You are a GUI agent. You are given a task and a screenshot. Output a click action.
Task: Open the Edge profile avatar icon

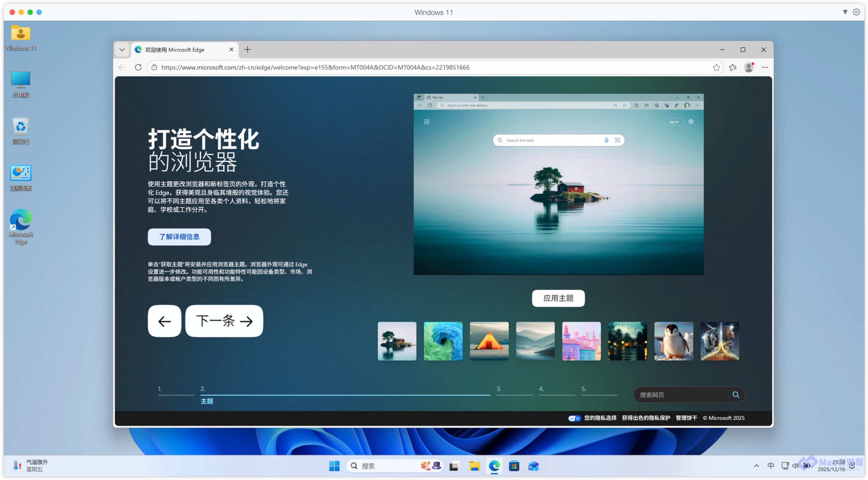point(749,67)
